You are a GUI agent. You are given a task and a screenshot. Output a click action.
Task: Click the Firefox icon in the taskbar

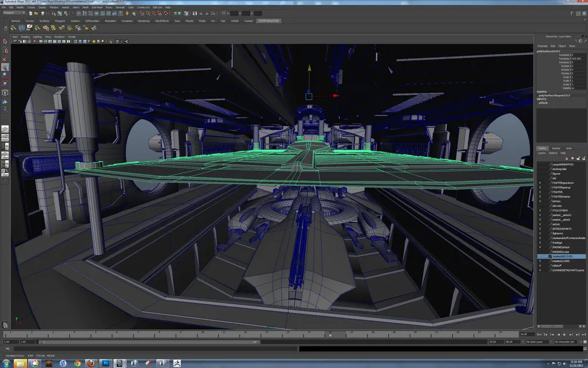pyautogui.click(x=90, y=363)
